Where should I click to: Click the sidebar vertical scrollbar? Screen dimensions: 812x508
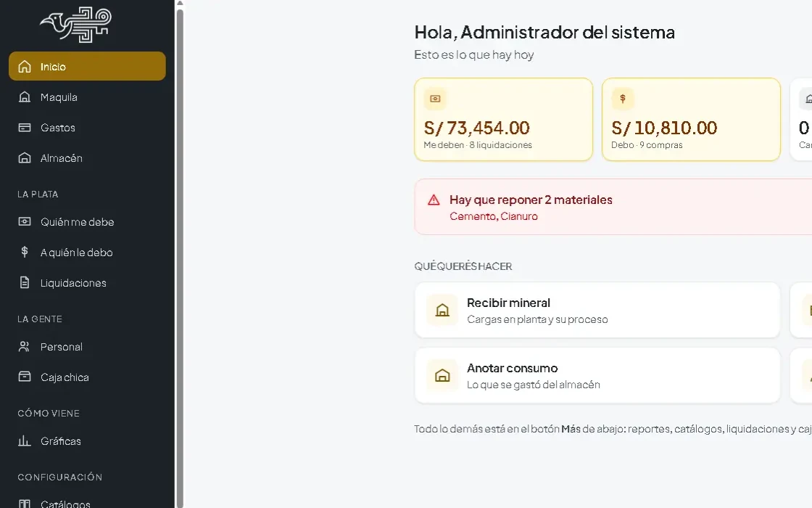[x=180, y=257]
